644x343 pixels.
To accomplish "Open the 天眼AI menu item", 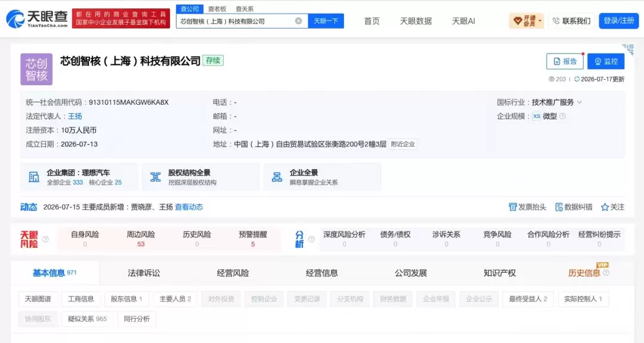I will (x=463, y=21).
